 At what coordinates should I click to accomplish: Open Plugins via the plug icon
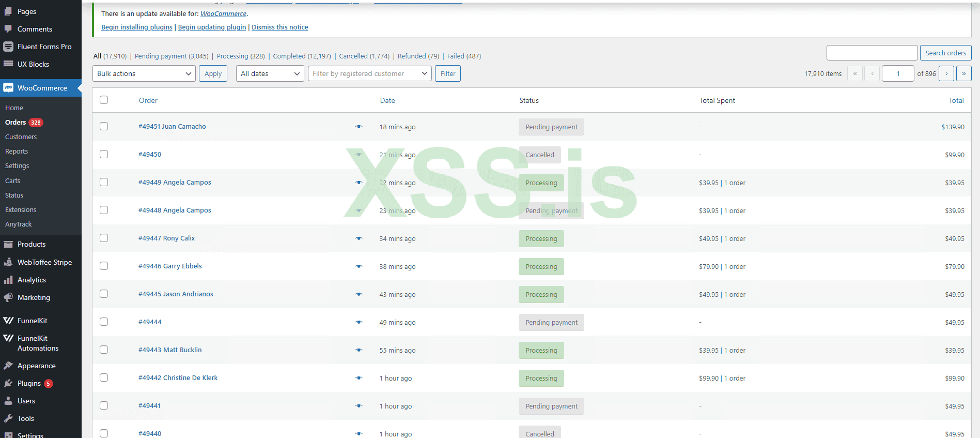click(8, 383)
